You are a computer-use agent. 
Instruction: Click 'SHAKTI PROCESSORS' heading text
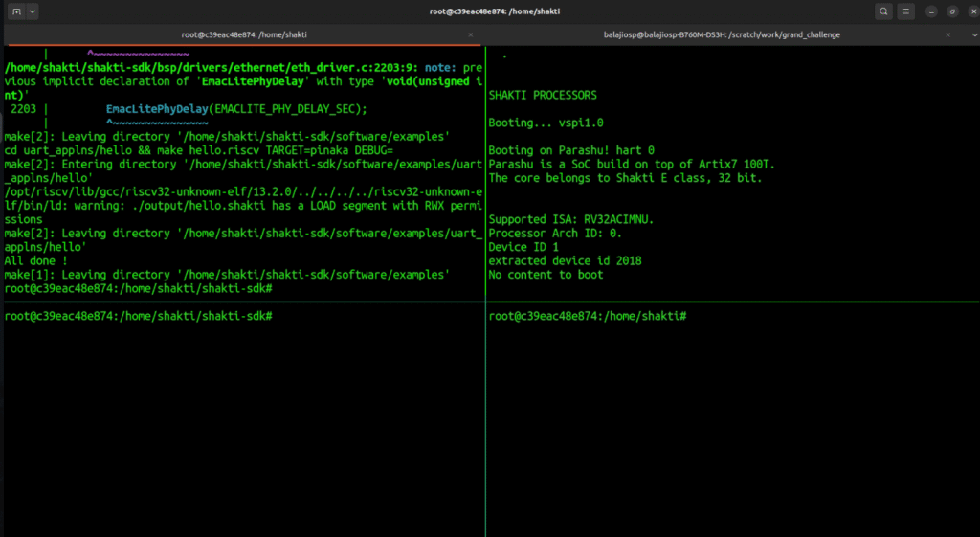point(543,95)
